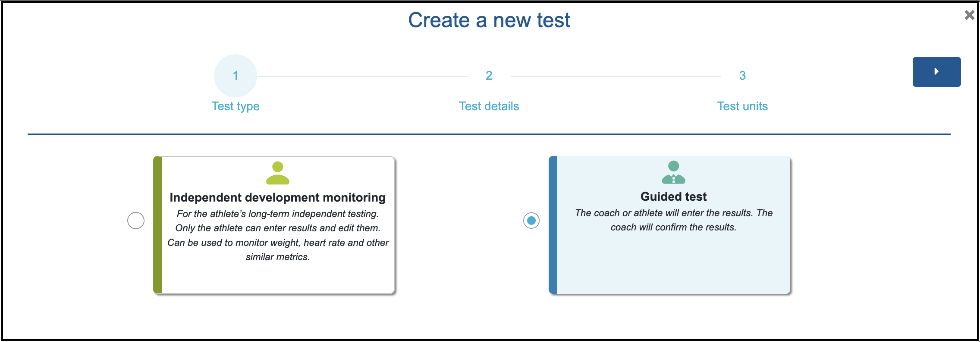
Task: Go to step 1 circle
Action: (x=236, y=76)
